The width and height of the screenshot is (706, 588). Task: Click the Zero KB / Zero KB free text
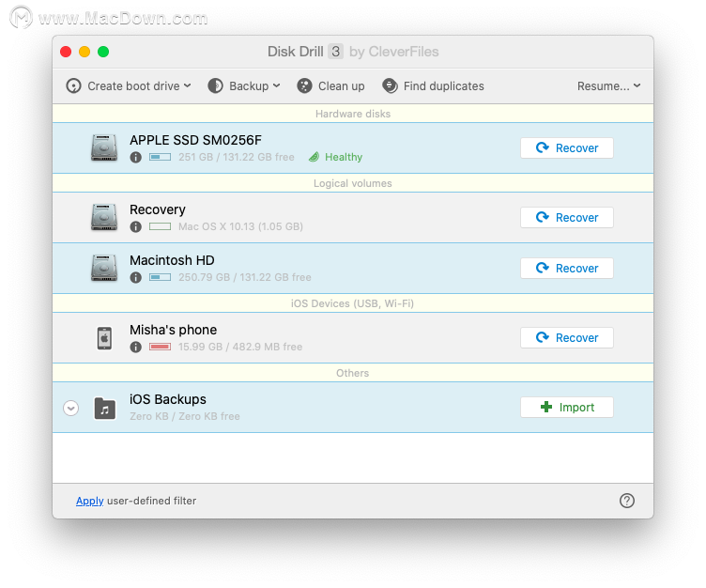point(185,416)
